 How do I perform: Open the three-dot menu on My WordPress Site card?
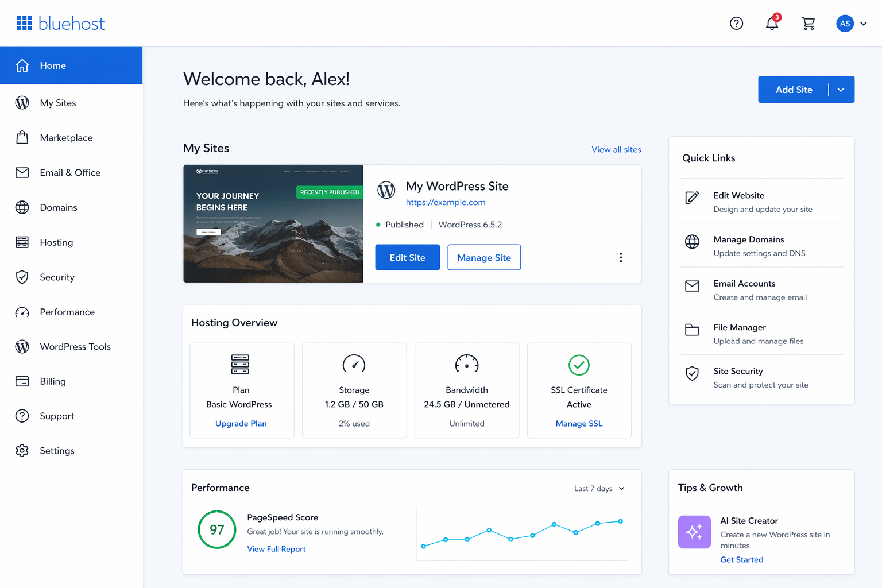coord(621,257)
